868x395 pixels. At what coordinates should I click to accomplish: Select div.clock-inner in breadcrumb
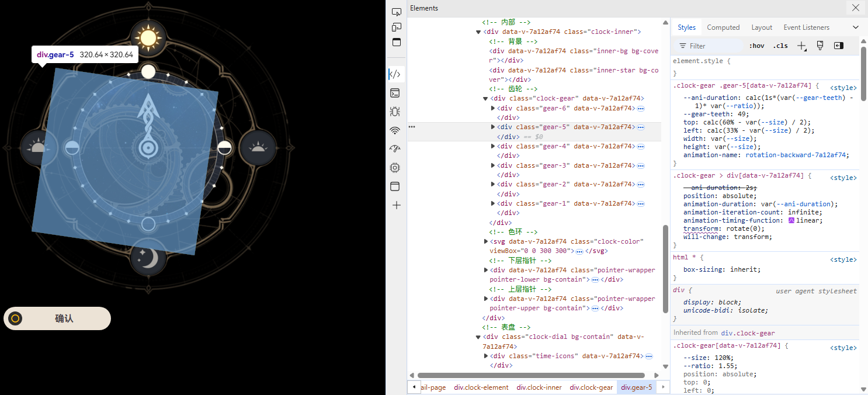pos(539,387)
